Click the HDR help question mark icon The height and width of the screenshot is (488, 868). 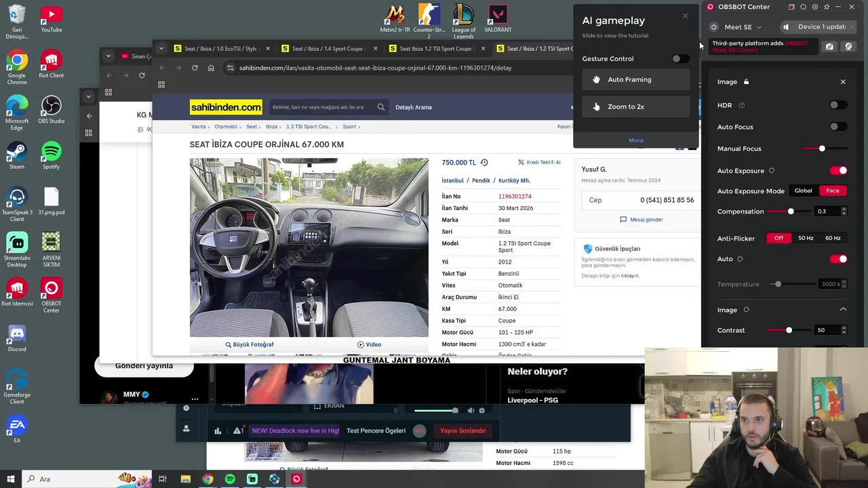(x=742, y=105)
